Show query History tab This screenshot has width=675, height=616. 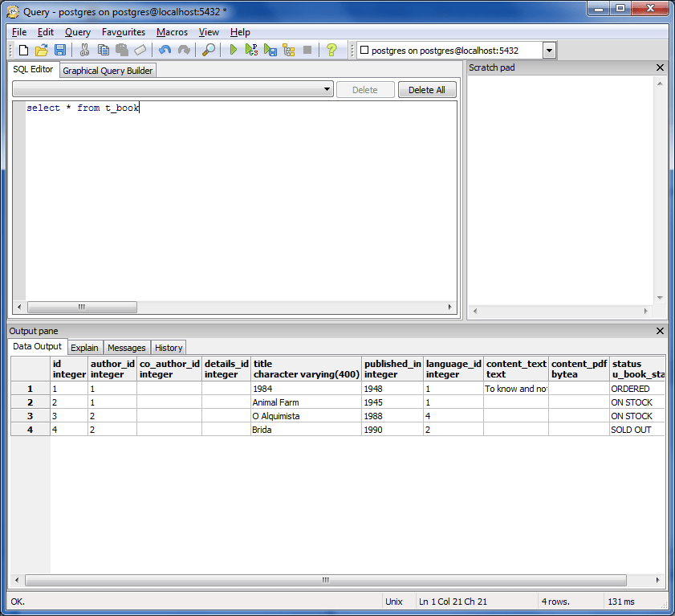pyautogui.click(x=168, y=347)
